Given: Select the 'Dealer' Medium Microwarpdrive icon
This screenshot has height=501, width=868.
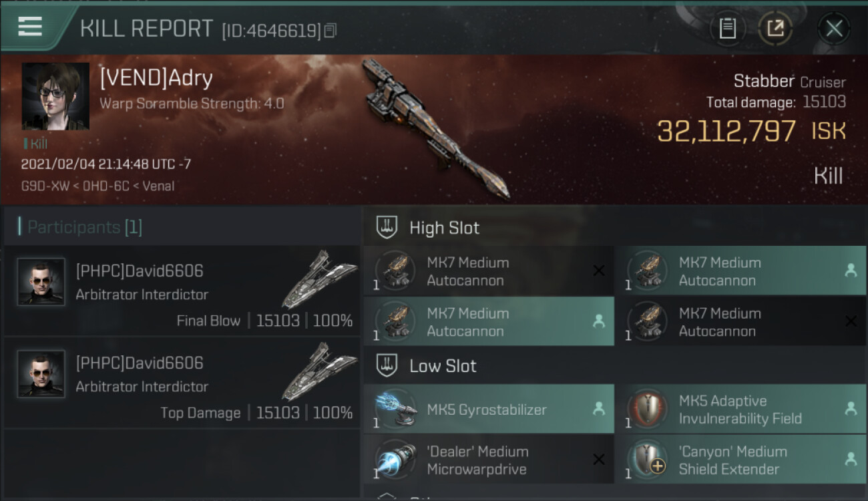Looking at the screenshot, I should tap(396, 460).
